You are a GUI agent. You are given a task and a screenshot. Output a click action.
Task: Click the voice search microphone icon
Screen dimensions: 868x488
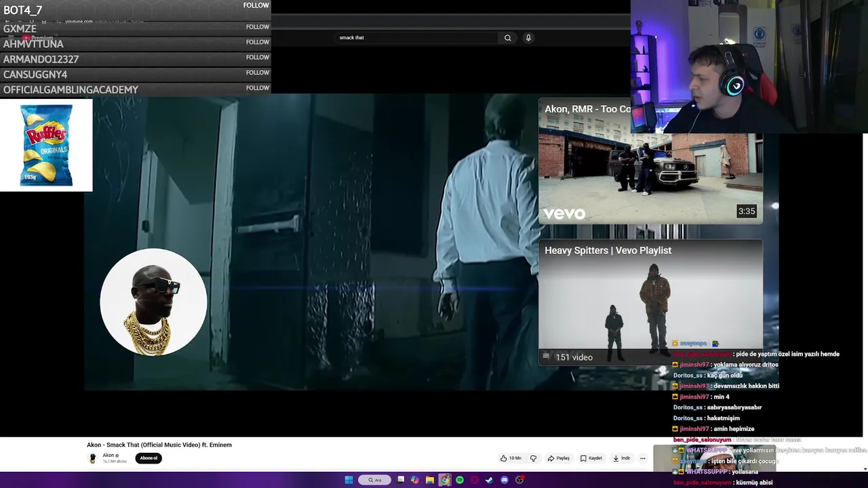pos(528,38)
